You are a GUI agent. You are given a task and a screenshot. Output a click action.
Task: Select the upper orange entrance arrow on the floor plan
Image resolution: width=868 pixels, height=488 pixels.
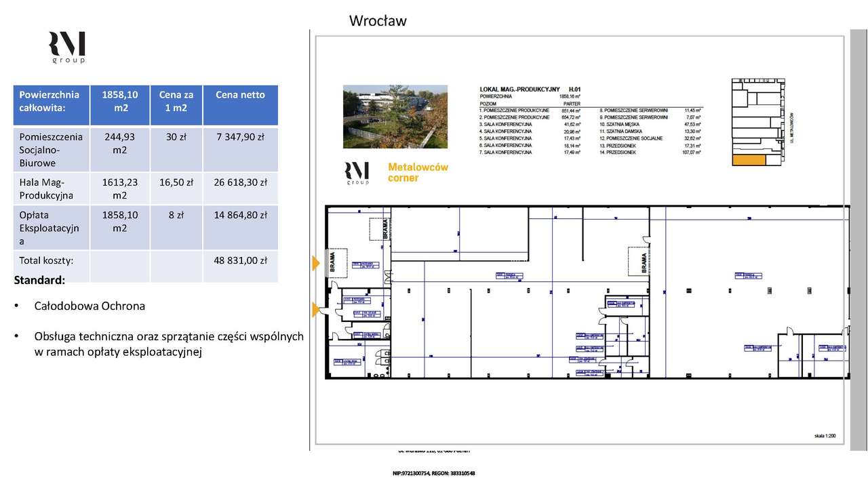point(316,264)
